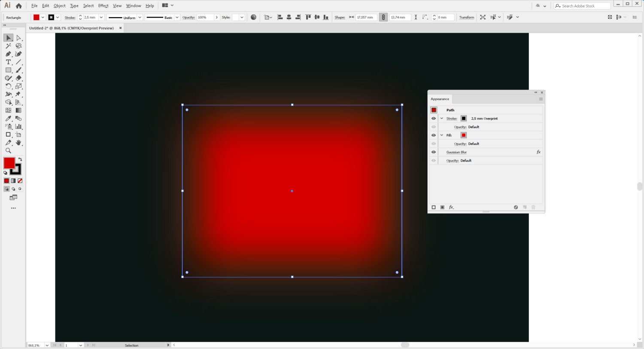
Task: Swap fill and stroke colors arrow
Action: (20, 159)
